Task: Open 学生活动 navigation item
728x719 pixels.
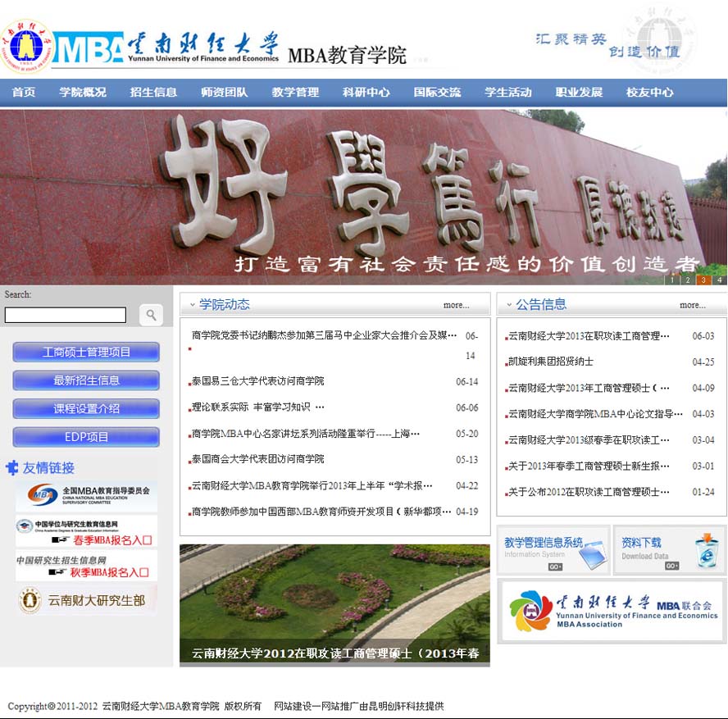Action: 508,92
